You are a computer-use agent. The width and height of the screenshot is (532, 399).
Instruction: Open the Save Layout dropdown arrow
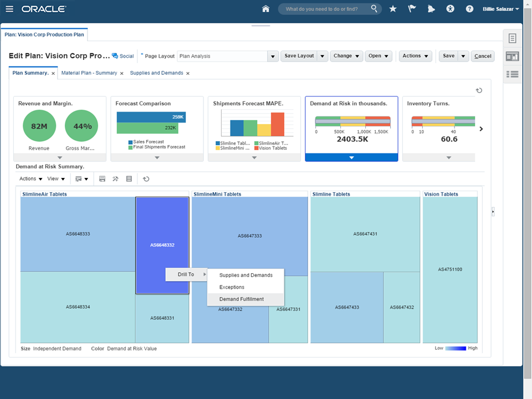(x=323, y=56)
